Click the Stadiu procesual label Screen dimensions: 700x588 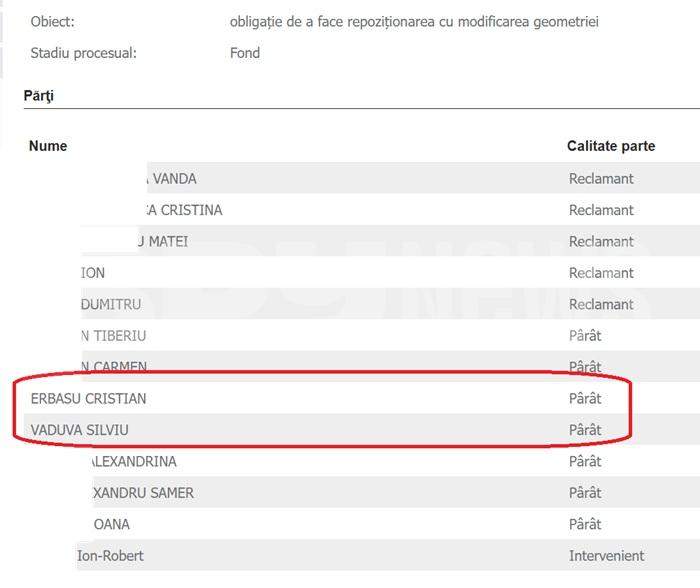click(x=84, y=53)
